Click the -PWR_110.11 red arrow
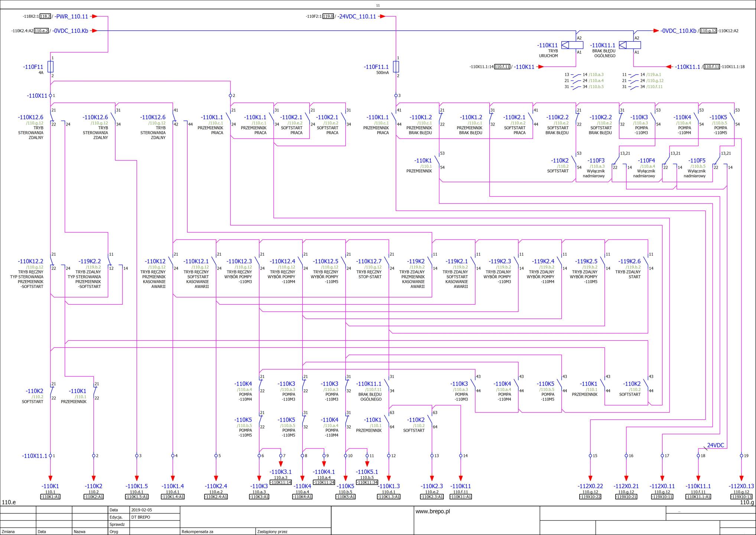This screenshot has height=535, width=756. [95, 16]
